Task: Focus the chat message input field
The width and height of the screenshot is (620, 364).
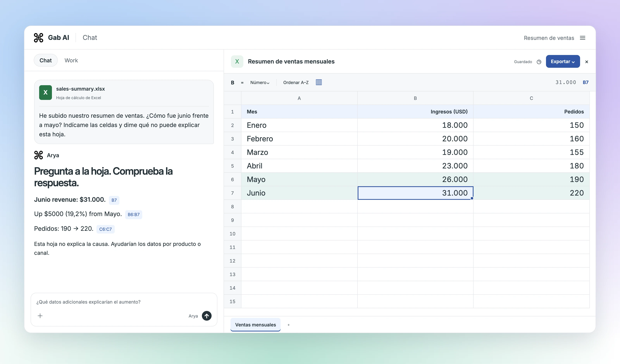Action: tap(124, 302)
